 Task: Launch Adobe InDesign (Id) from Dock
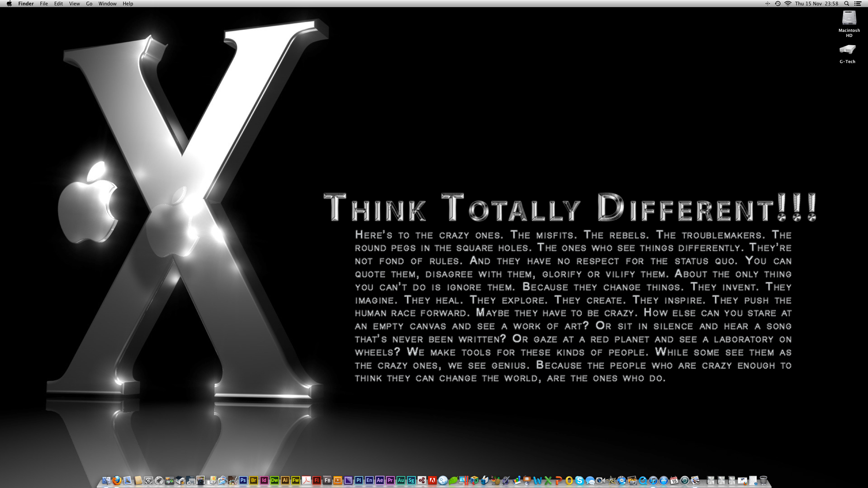[264, 480]
